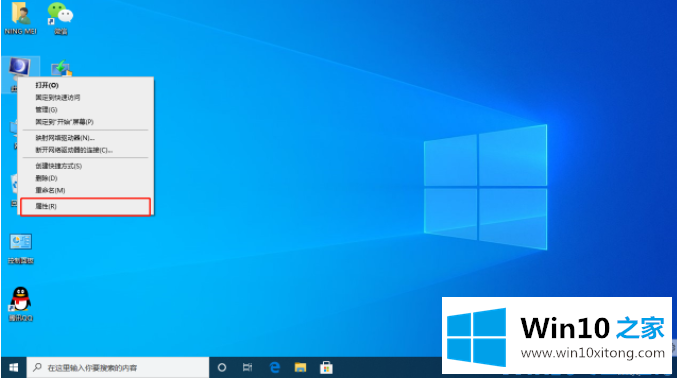Choose 重命名(M) in the context menu
This screenshot has height=379, width=677.
pos(85,190)
